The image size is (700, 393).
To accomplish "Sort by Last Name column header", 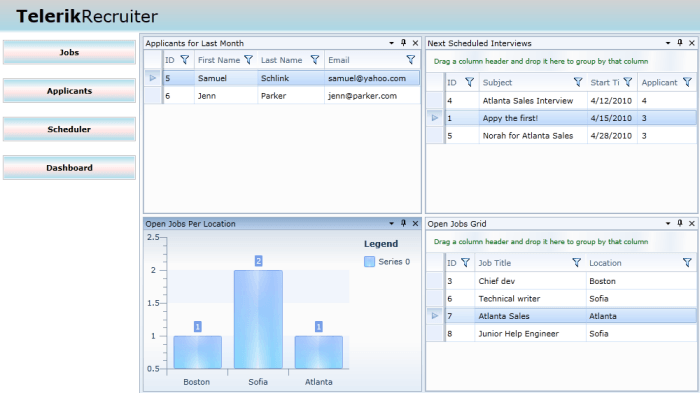I will pos(281,60).
